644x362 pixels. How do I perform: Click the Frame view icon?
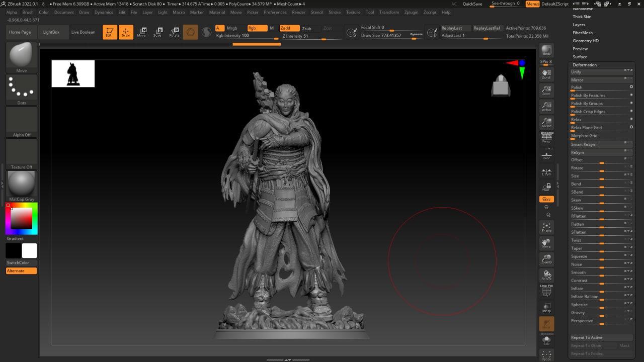(546, 227)
